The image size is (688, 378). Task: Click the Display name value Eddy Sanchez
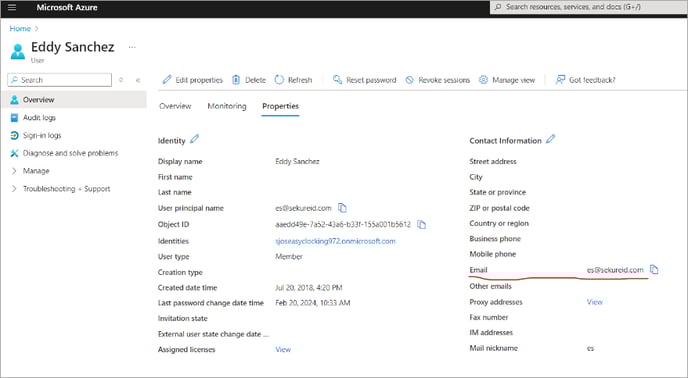(x=297, y=162)
